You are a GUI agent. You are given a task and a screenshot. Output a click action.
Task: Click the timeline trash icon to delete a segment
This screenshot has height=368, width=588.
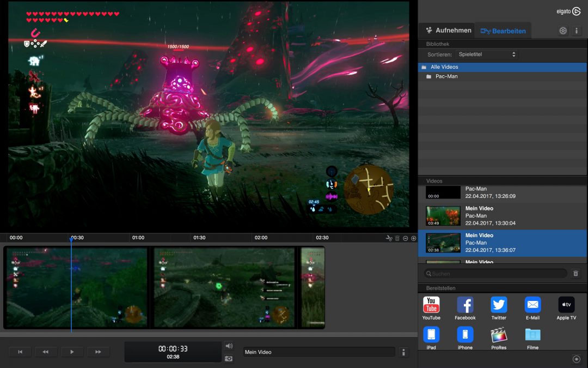(x=397, y=238)
